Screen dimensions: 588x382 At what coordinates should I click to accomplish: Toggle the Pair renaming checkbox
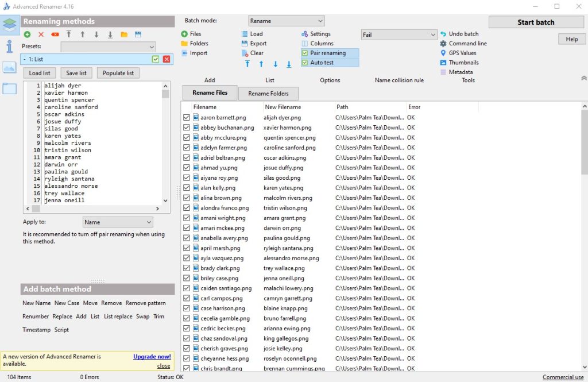click(x=305, y=53)
